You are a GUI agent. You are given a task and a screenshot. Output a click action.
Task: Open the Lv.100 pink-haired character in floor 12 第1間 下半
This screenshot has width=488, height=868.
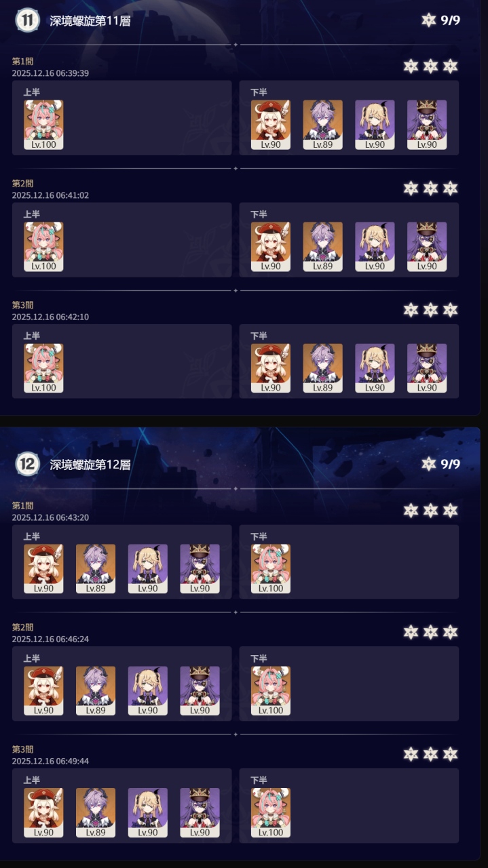pyautogui.click(x=271, y=569)
